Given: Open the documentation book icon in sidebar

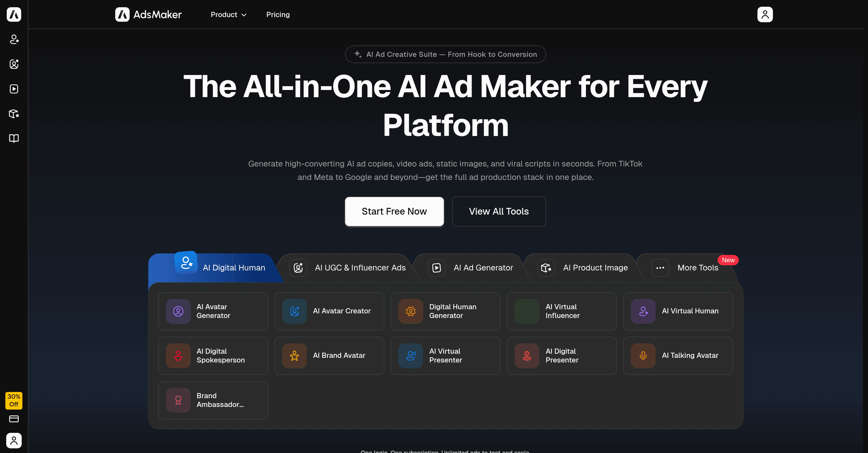Looking at the screenshot, I should pos(14,138).
